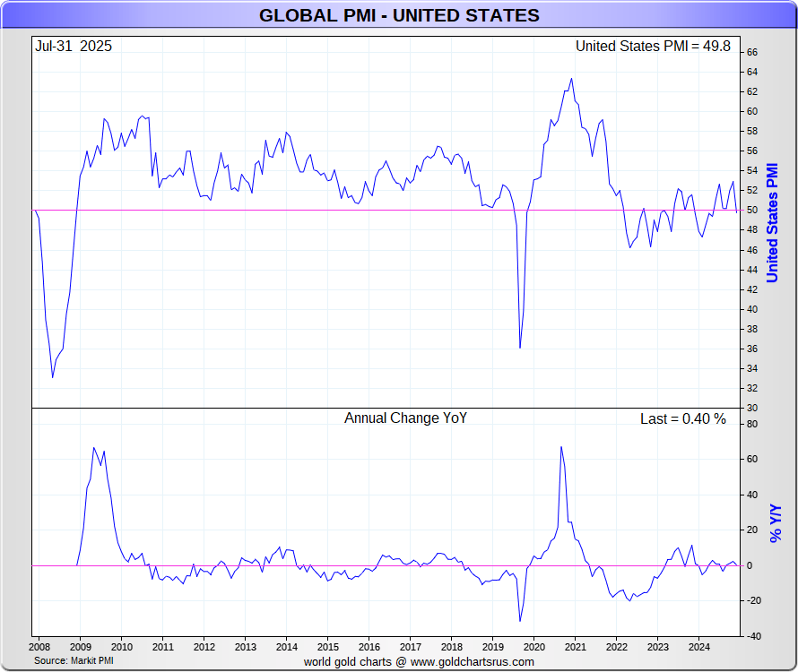This screenshot has width=798, height=672.
Task: Click the -20 tick on the Y/Y axis
Action: point(753,601)
